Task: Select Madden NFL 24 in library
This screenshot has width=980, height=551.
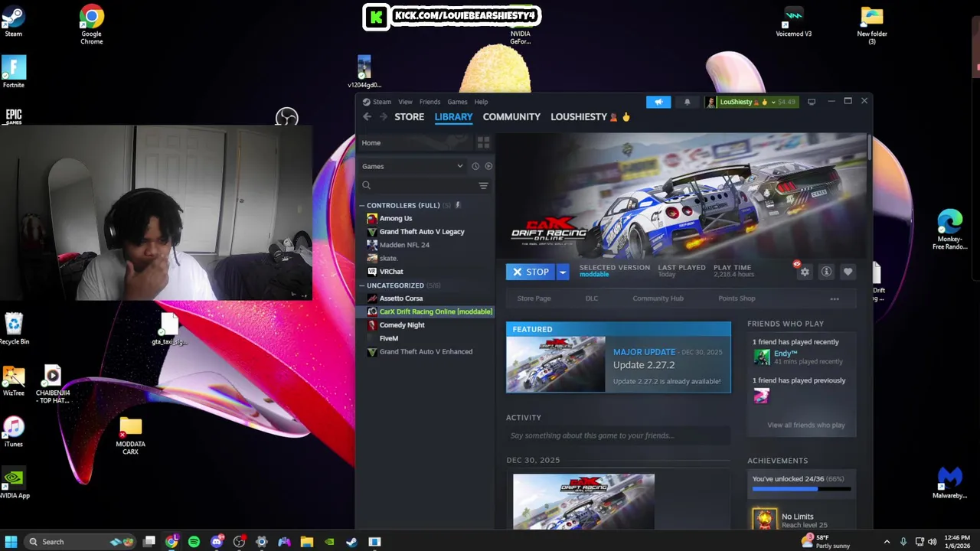Action: point(404,245)
